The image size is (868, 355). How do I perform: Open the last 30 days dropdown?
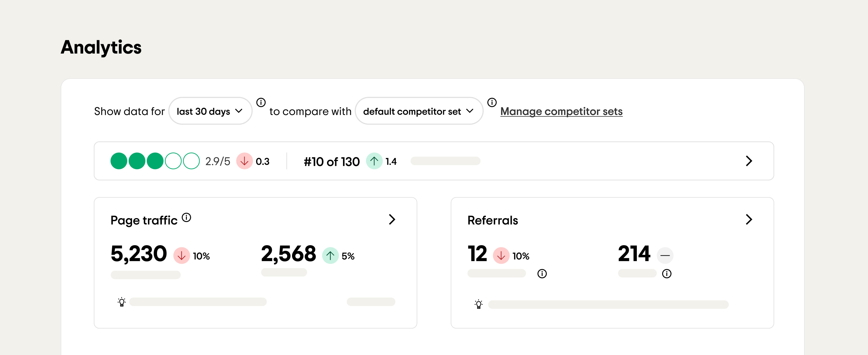tap(210, 111)
